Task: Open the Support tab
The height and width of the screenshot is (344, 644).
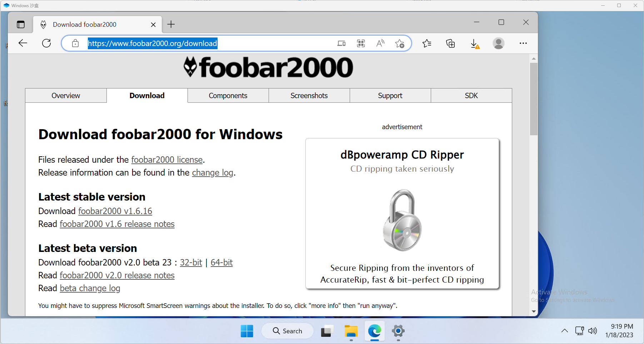Action: [390, 96]
